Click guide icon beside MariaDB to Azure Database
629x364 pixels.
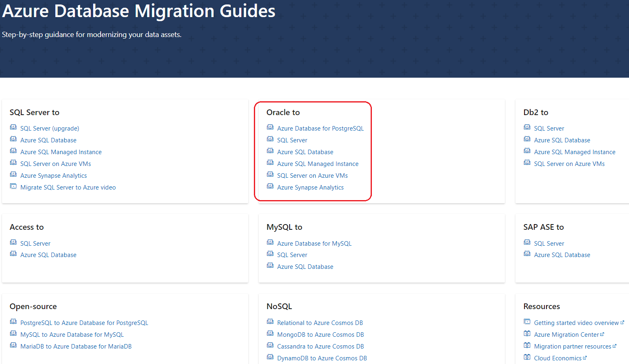point(13,345)
